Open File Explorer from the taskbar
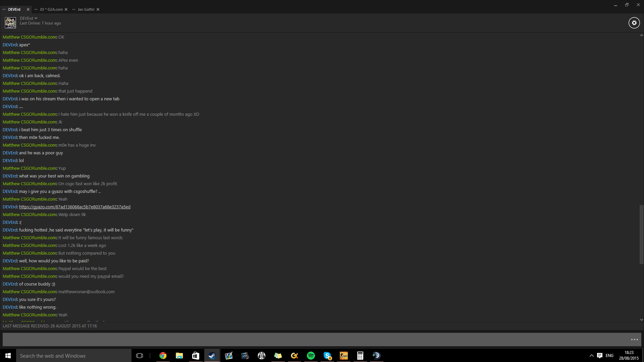This screenshot has width=644, height=362. (179, 356)
